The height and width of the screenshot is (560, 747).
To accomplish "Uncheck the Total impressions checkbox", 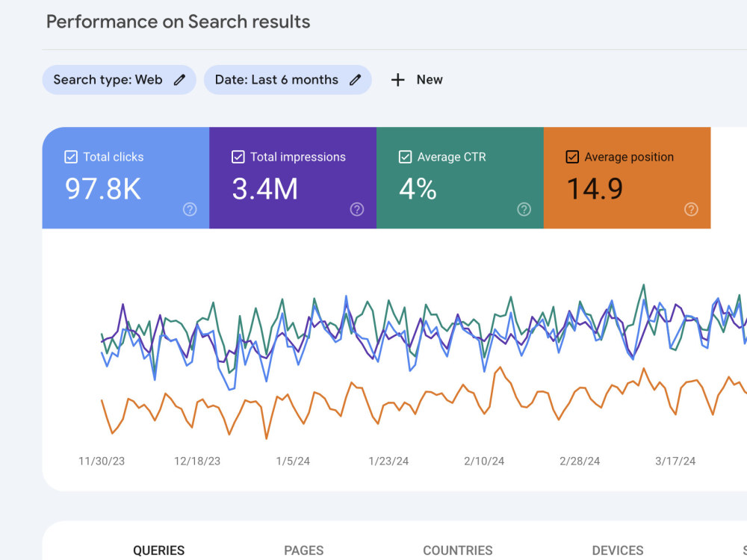I will tap(238, 157).
